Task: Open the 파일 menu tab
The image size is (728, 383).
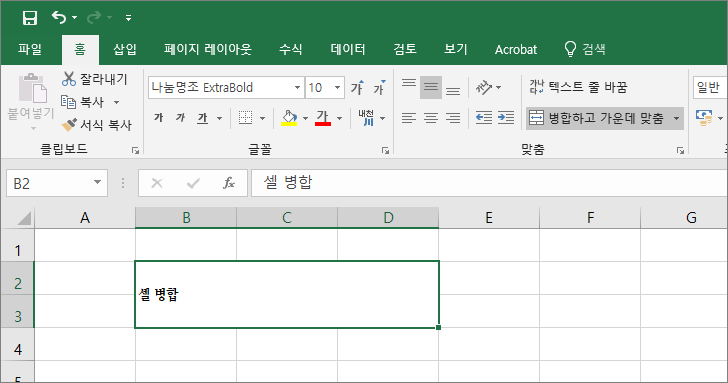Action: 30,49
